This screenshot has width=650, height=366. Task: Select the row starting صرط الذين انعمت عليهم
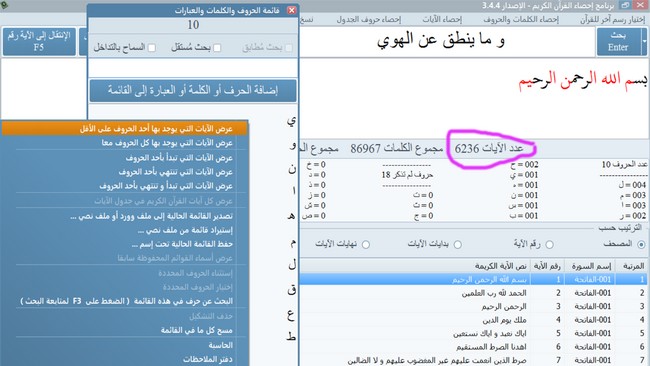coord(473,360)
